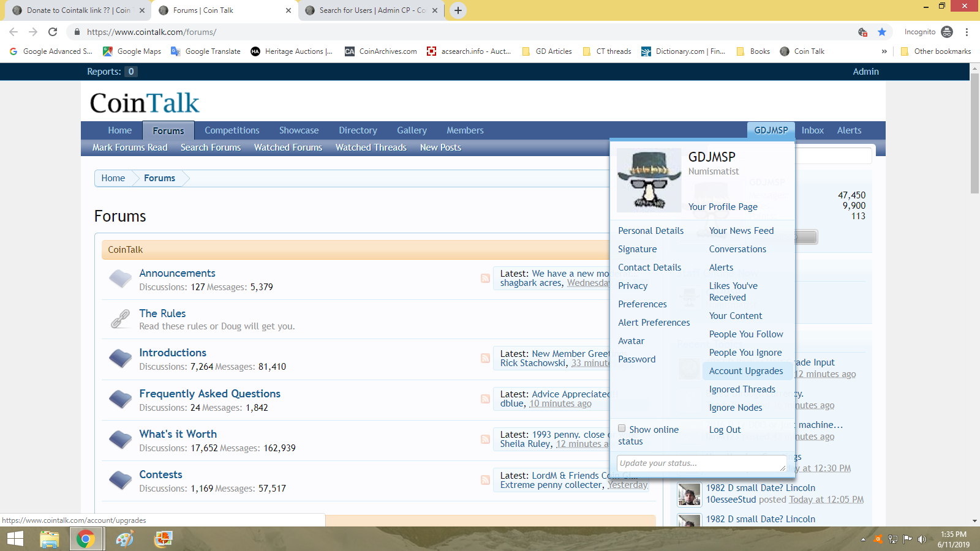Open the Competitions tab in navigation
The height and width of the screenshot is (551, 980).
pos(232,130)
